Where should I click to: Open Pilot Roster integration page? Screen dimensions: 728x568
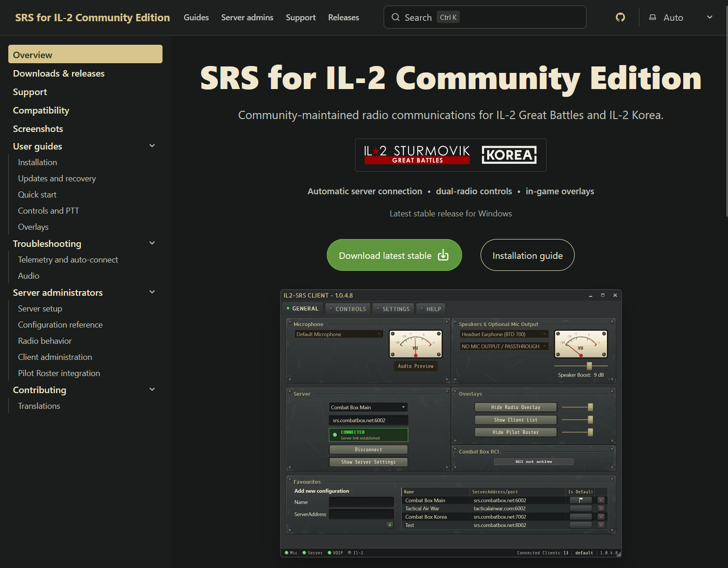[59, 373]
